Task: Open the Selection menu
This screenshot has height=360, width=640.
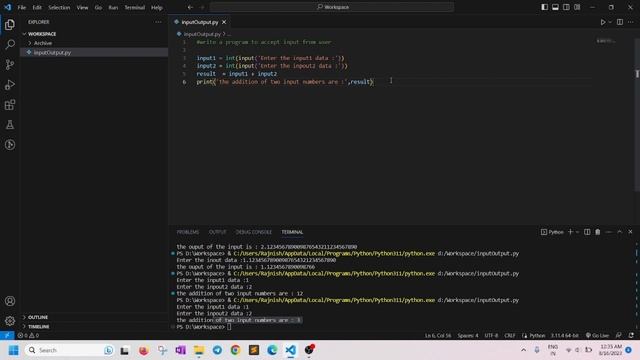Action: pos(59,7)
